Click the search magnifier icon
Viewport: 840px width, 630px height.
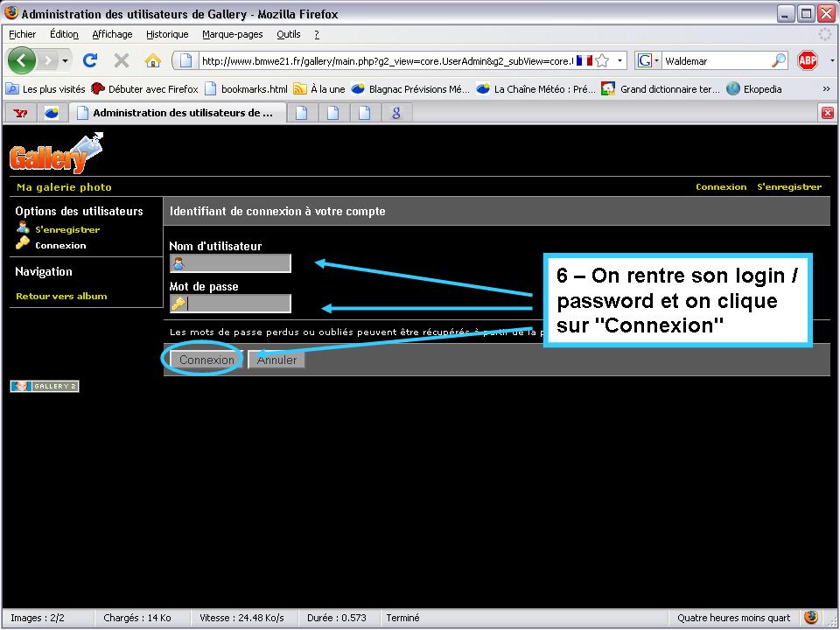tap(778, 60)
